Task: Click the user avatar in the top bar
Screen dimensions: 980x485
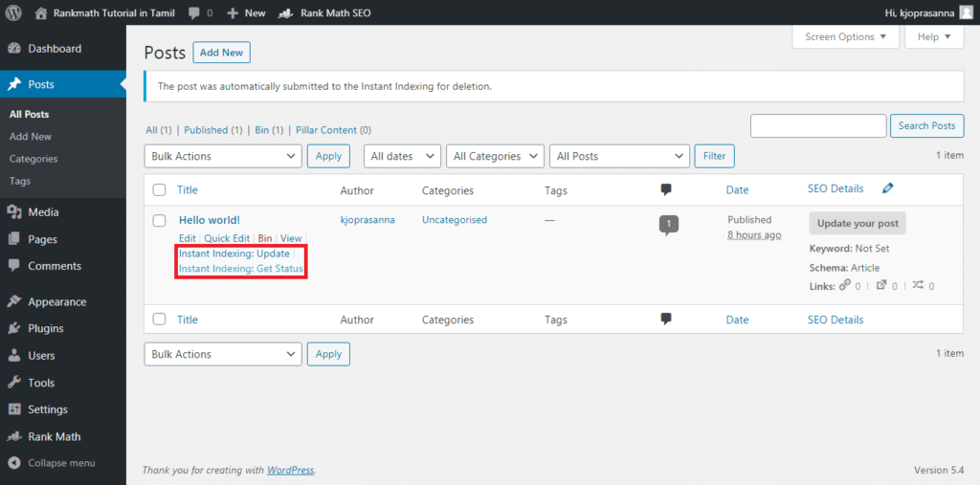Action: click(x=967, y=12)
